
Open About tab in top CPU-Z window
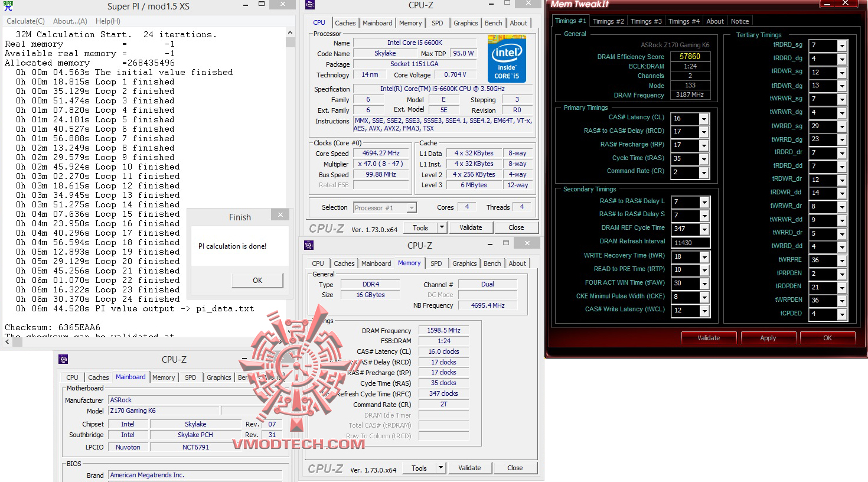(x=518, y=23)
